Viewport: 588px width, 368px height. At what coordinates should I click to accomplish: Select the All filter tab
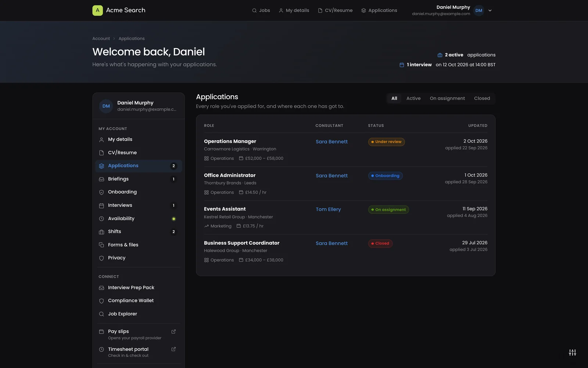point(394,98)
